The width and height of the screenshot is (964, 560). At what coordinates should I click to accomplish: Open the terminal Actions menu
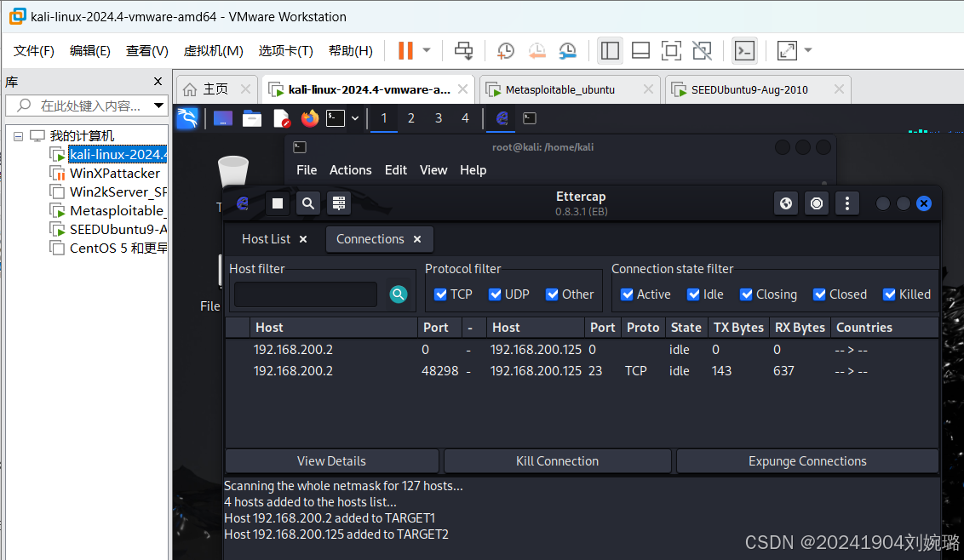pyautogui.click(x=351, y=170)
